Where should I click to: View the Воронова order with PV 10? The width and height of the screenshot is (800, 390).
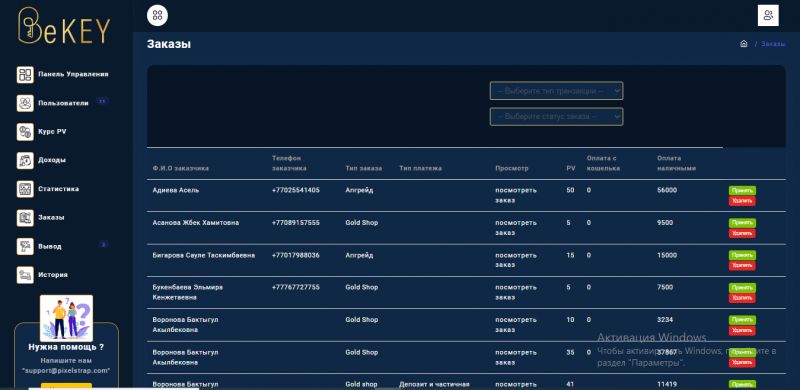coord(516,325)
